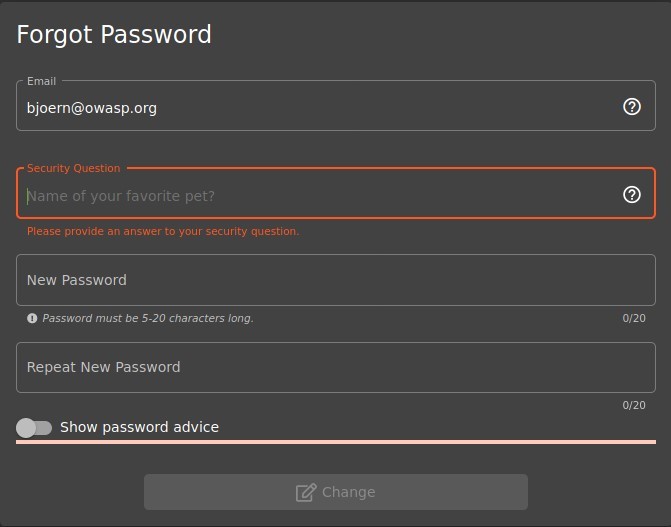671x527 pixels.
Task: Click the red security question error message
Action: [163, 231]
